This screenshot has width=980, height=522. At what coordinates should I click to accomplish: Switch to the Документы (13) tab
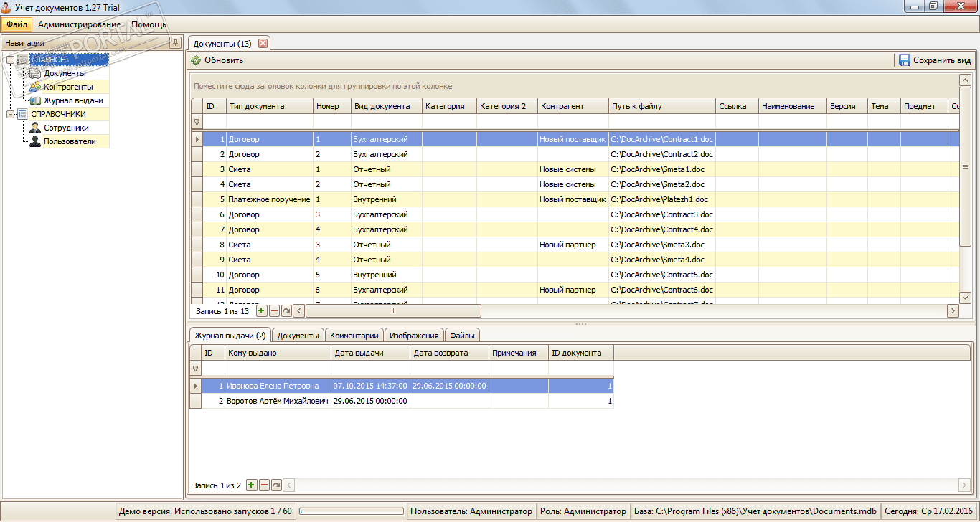[222, 44]
